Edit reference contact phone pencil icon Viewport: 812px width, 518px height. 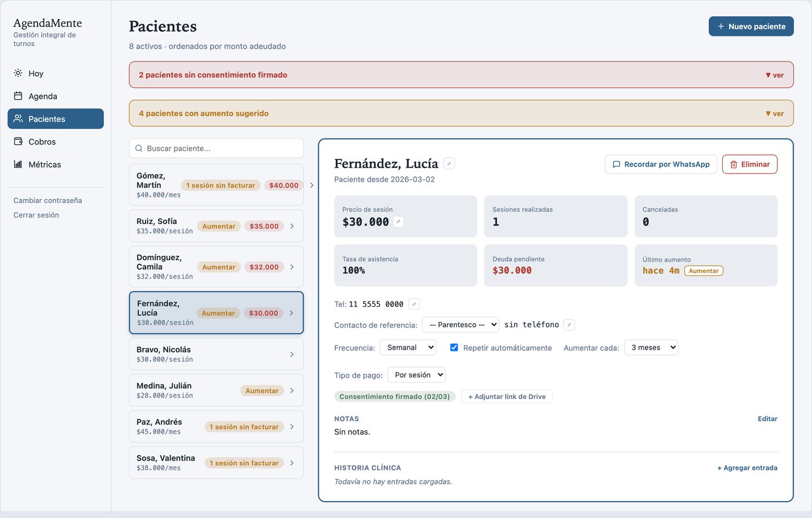tap(570, 325)
